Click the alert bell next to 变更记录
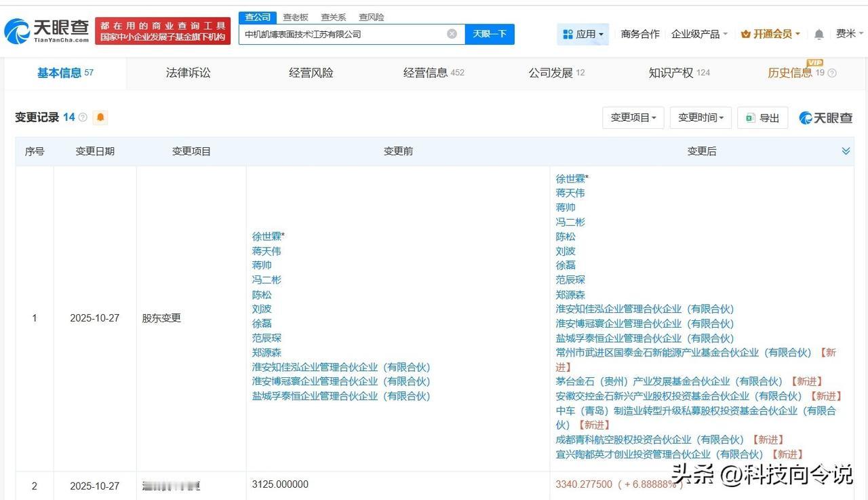 click(x=100, y=117)
